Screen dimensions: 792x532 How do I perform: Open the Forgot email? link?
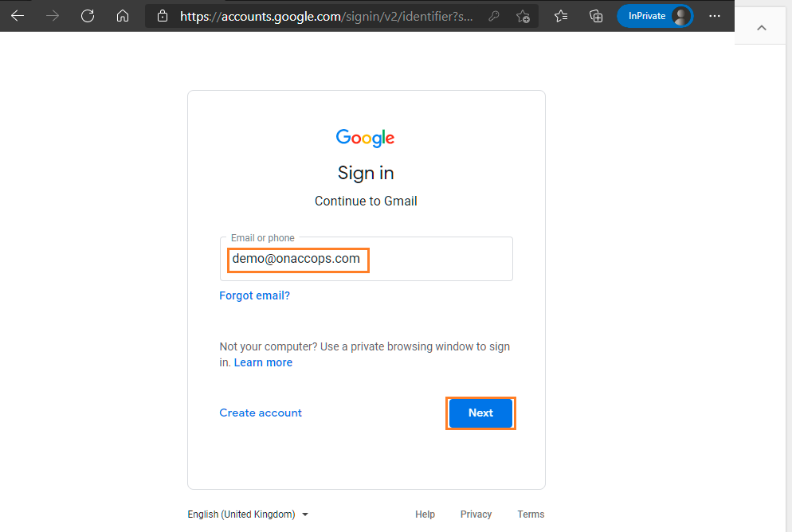tap(254, 295)
